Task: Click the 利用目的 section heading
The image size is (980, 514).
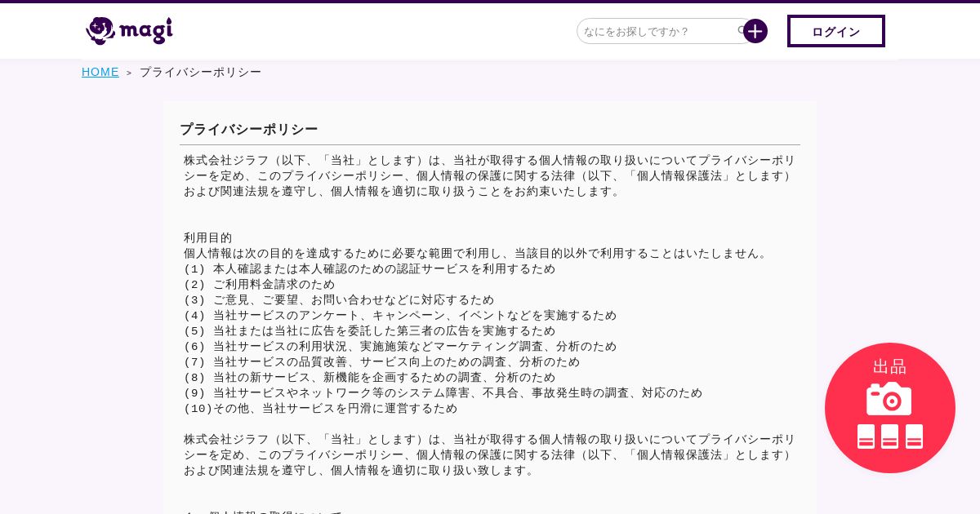Action: [208, 237]
